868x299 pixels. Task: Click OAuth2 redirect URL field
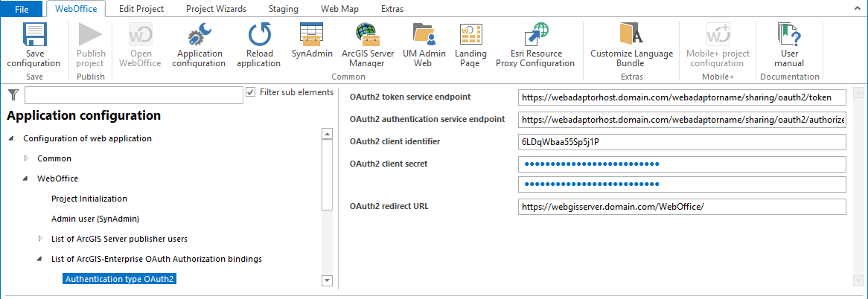[683, 207]
